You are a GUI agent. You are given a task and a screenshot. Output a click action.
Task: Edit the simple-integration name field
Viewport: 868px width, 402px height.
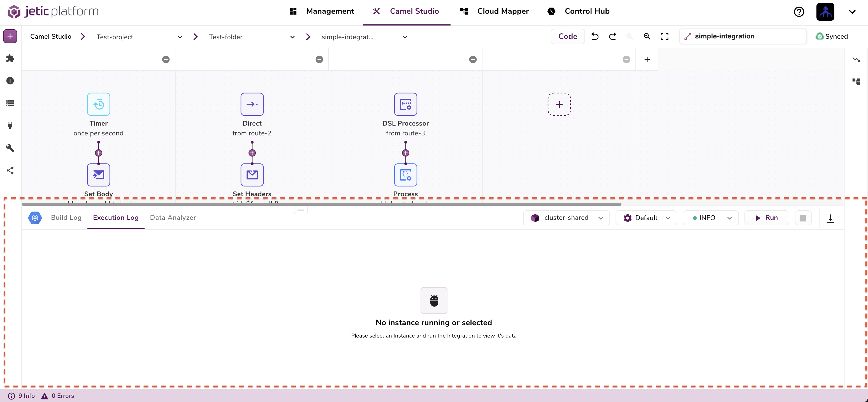(x=743, y=36)
